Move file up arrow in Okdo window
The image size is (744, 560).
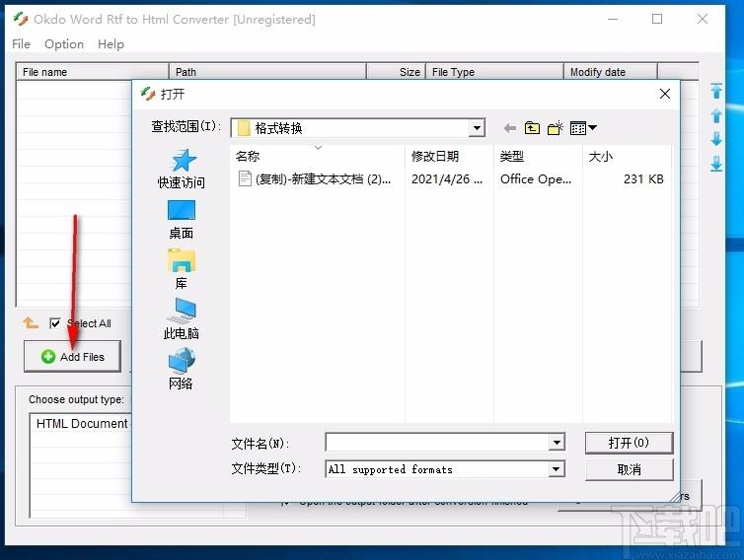click(x=716, y=115)
